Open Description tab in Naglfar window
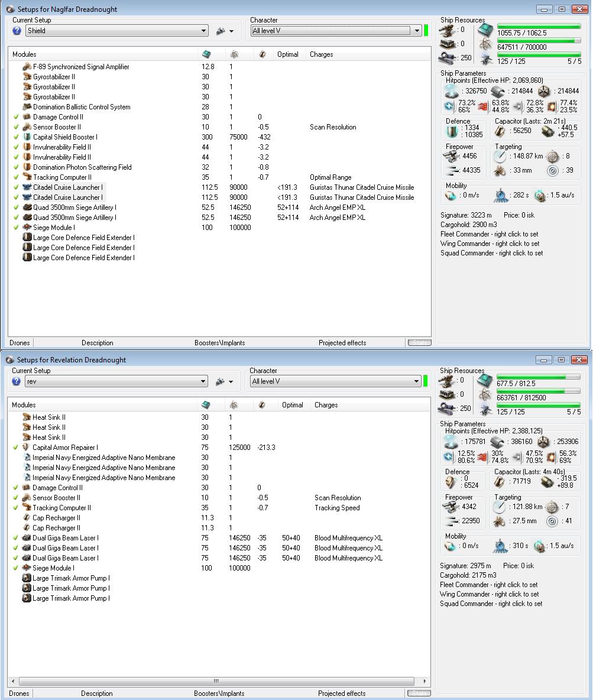593x700 pixels. pos(98,342)
